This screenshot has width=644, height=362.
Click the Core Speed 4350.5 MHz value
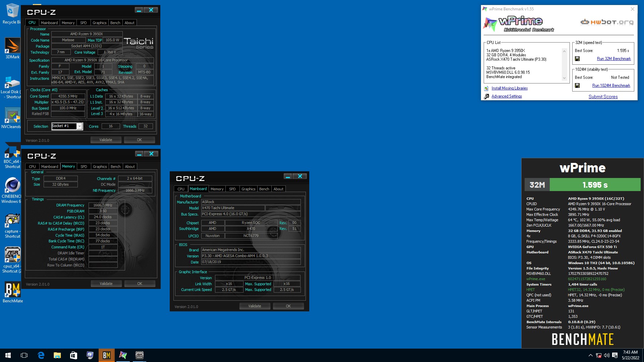click(68, 96)
